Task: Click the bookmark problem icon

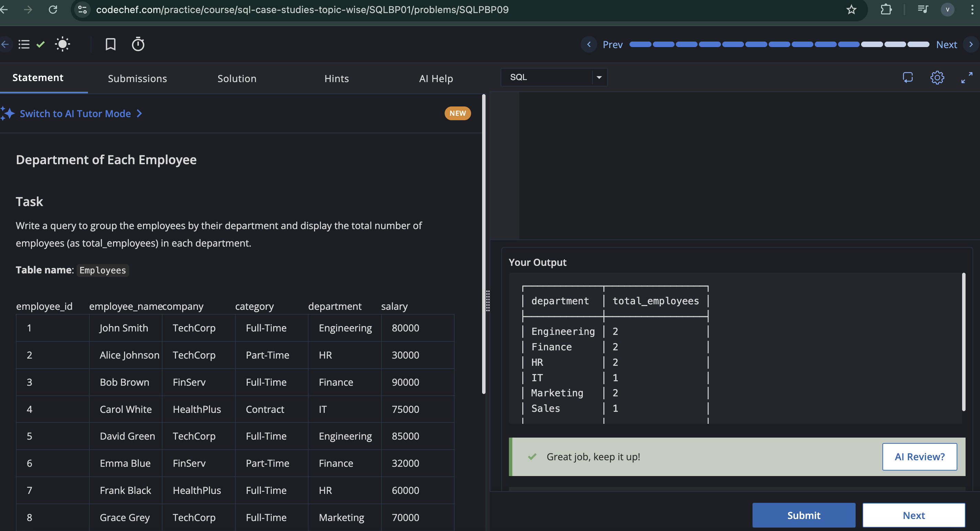Action: point(110,45)
